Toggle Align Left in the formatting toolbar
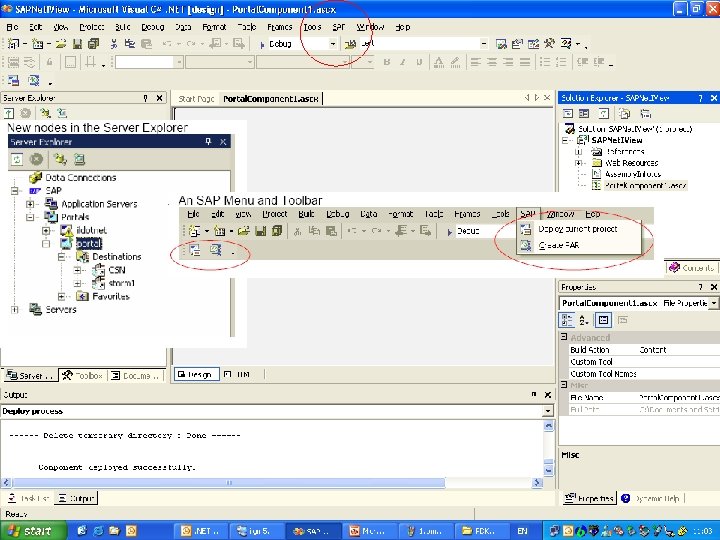 pos(475,62)
